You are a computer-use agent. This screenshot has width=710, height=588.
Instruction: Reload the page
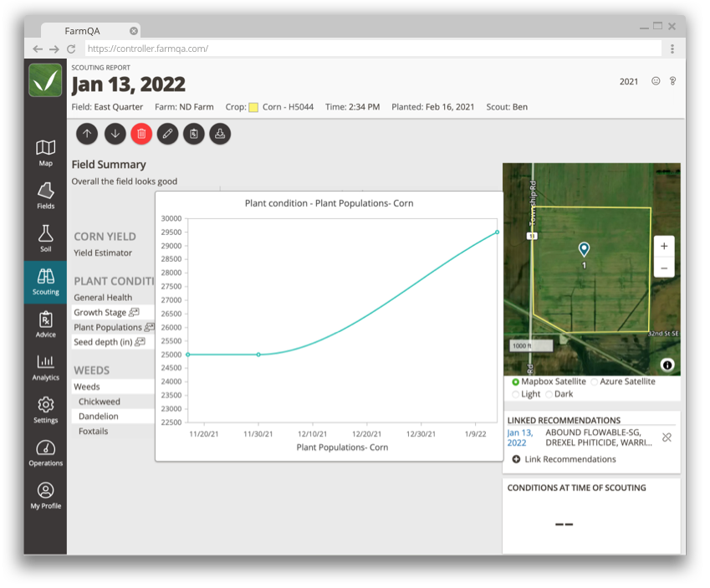pyautogui.click(x=71, y=49)
